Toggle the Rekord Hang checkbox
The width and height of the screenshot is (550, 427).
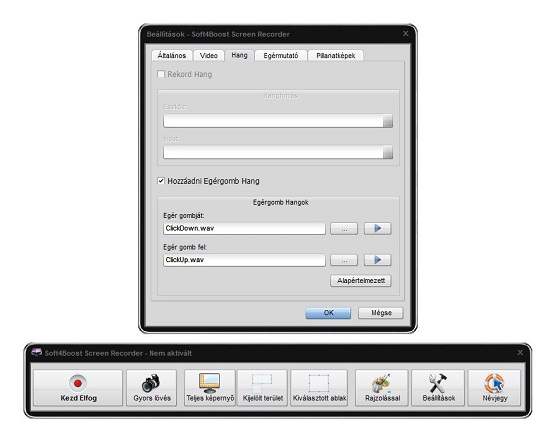(x=161, y=74)
